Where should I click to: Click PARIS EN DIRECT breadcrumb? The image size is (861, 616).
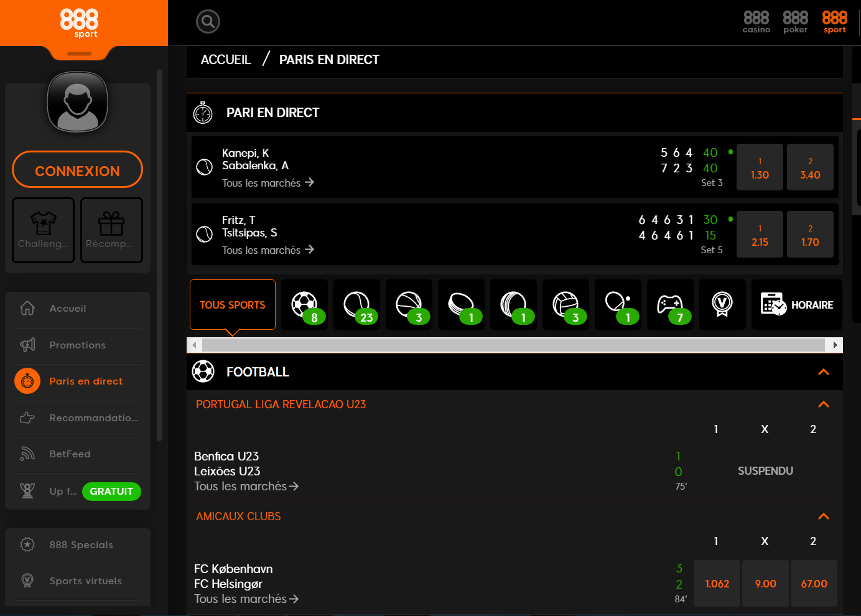329,60
